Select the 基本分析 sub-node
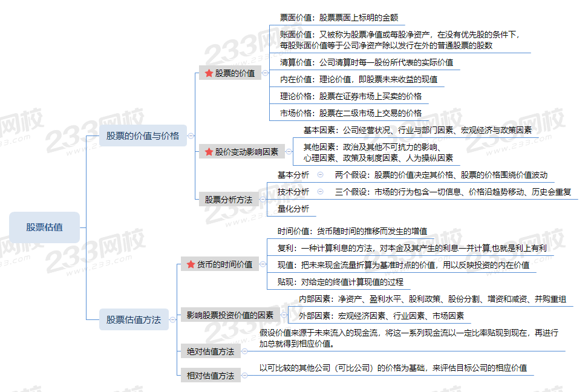Image resolution: width=588 pixels, height=392 pixels. 293,175
